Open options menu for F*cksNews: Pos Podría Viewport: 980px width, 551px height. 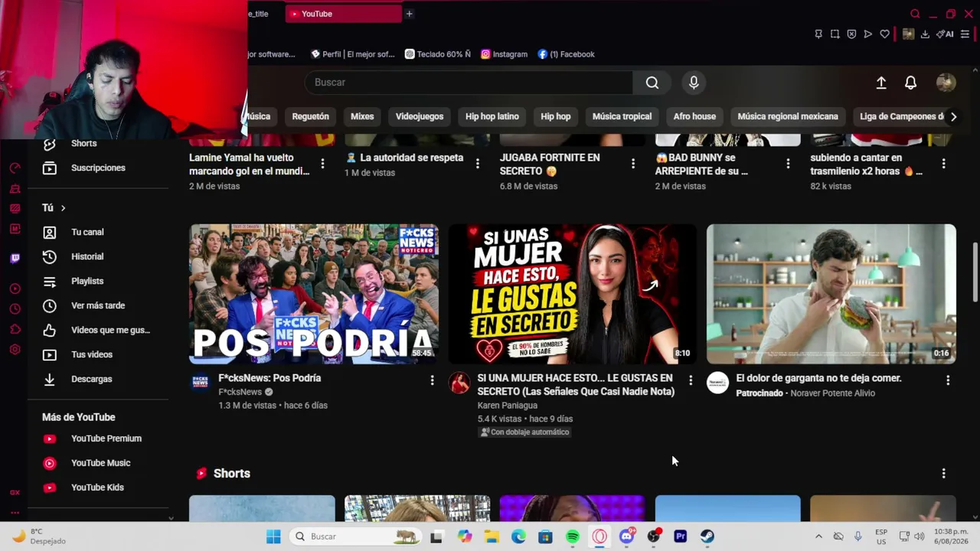pos(432,380)
